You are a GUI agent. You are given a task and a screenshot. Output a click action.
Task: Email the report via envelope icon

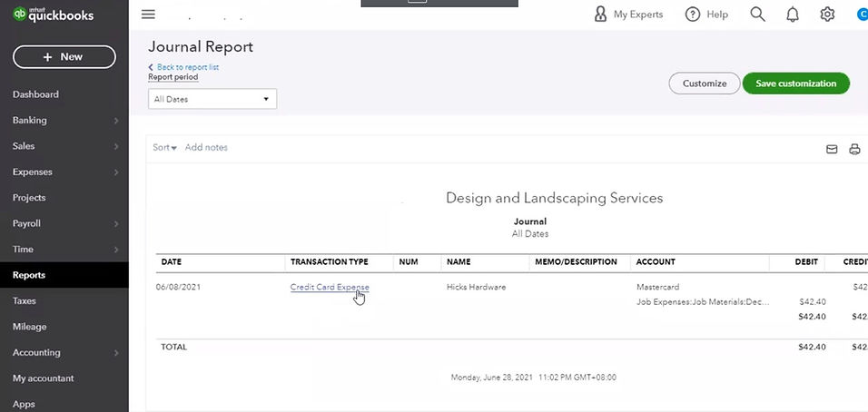pos(832,150)
